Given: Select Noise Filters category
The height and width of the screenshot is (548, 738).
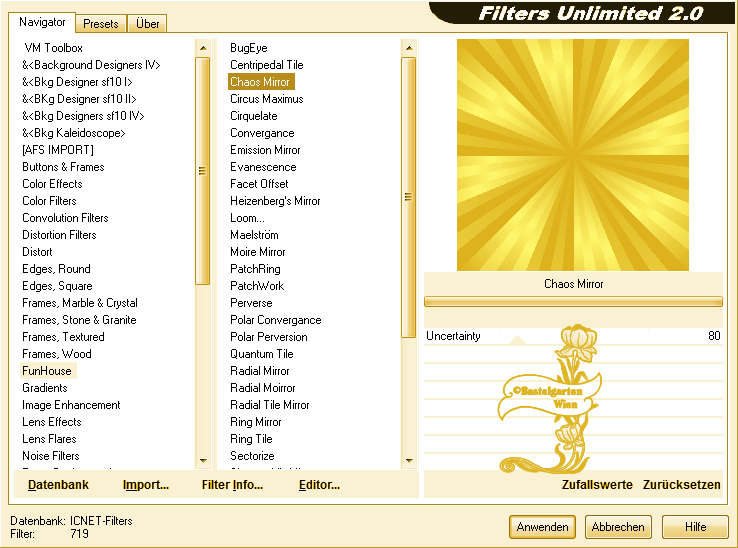Looking at the screenshot, I should [51, 456].
